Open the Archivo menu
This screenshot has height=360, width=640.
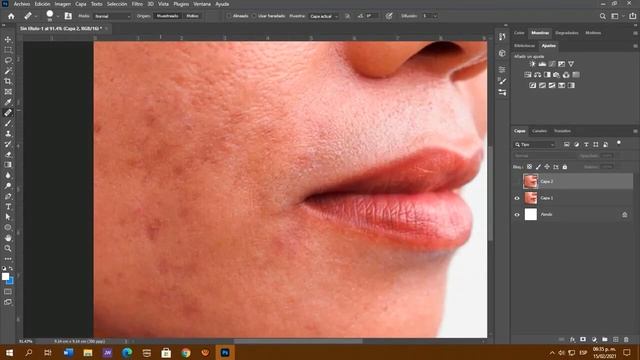point(22,4)
